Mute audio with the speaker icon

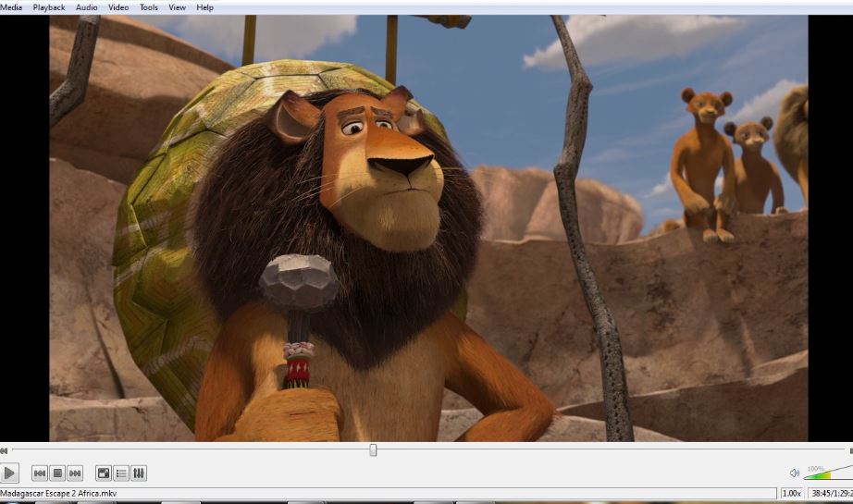pos(794,473)
